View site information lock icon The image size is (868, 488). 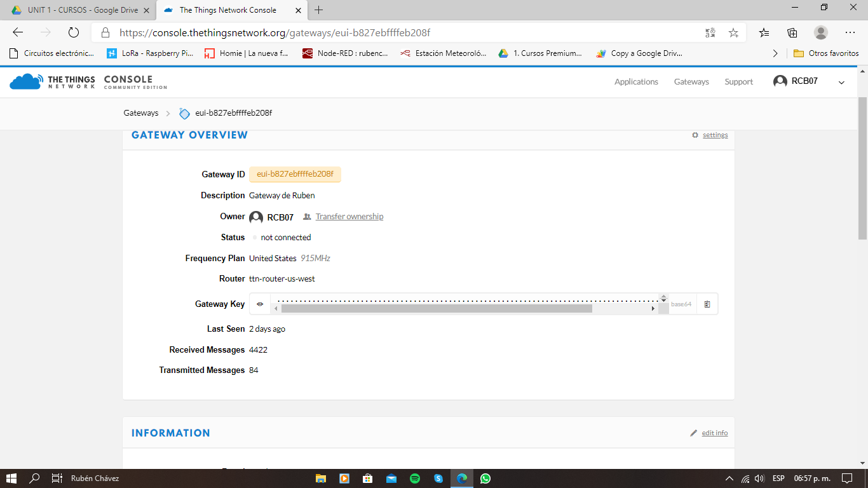(x=105, y=32)
